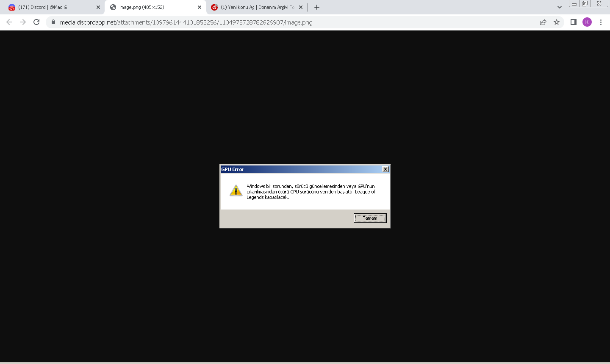Screen dimensions: 610x364
Task: Close the browser window
Action: point(599,4)
